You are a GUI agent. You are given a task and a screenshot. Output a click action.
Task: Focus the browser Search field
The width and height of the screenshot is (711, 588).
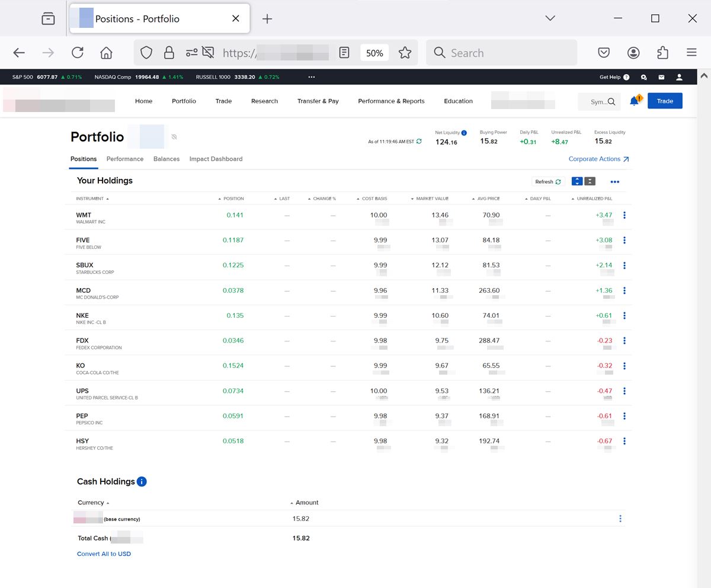pos(501,53)
